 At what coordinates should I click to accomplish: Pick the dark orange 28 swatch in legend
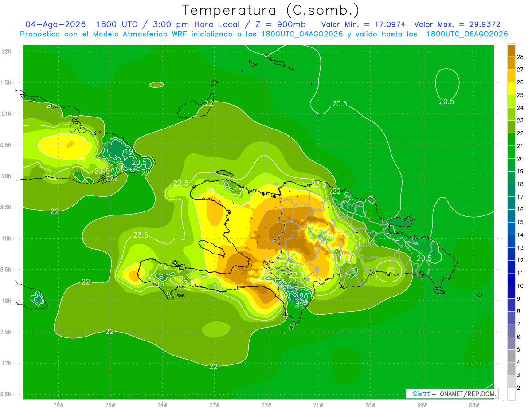pyautogui.click(x=511, y=51)
